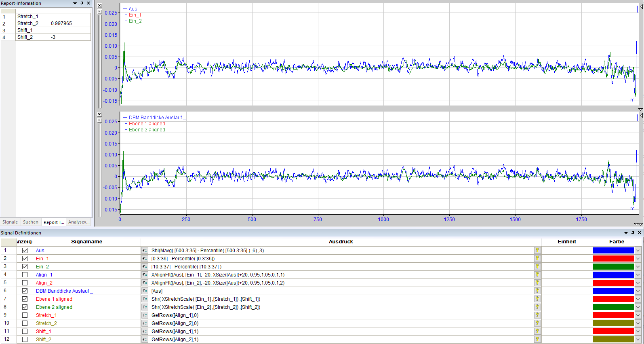Expand the color dropdown for Ein_1
The image size is (644, 344).
tap(638, 259)
